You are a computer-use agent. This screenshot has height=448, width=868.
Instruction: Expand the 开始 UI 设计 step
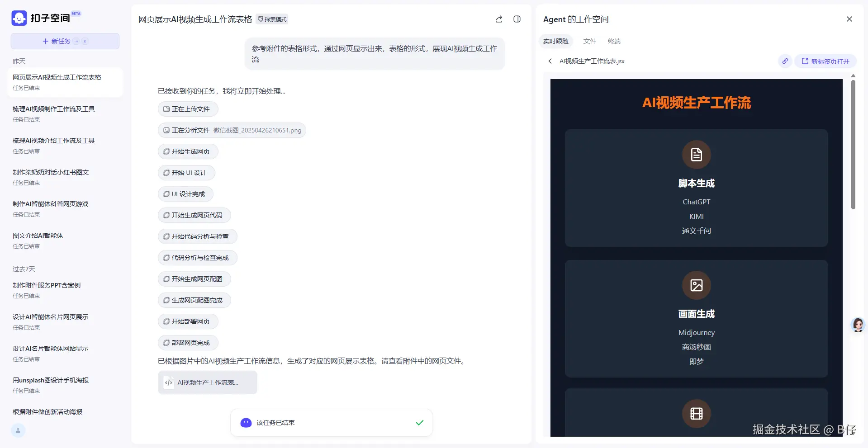point(186,173)
